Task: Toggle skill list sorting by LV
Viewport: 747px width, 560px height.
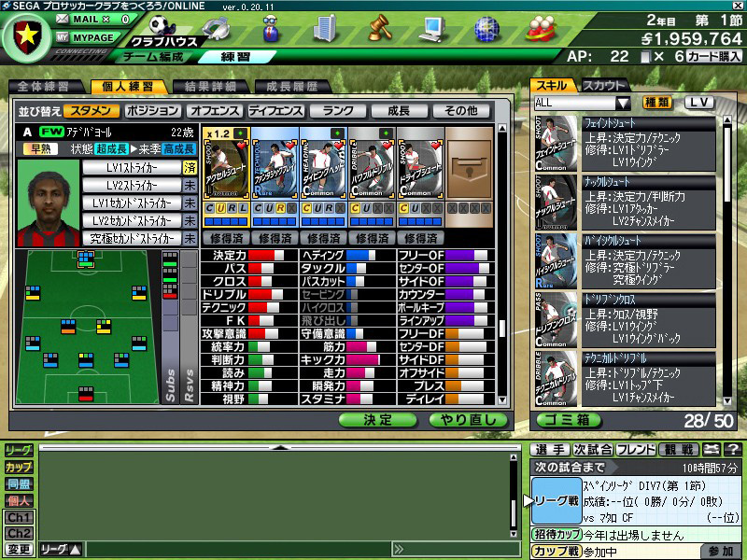Action: click(x=699, y=103)
